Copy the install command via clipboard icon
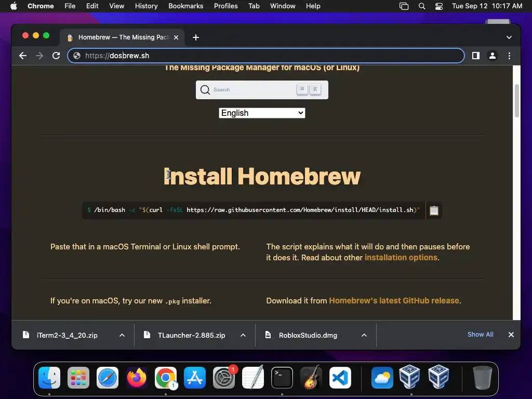The image size is (532, 399). 434,210
